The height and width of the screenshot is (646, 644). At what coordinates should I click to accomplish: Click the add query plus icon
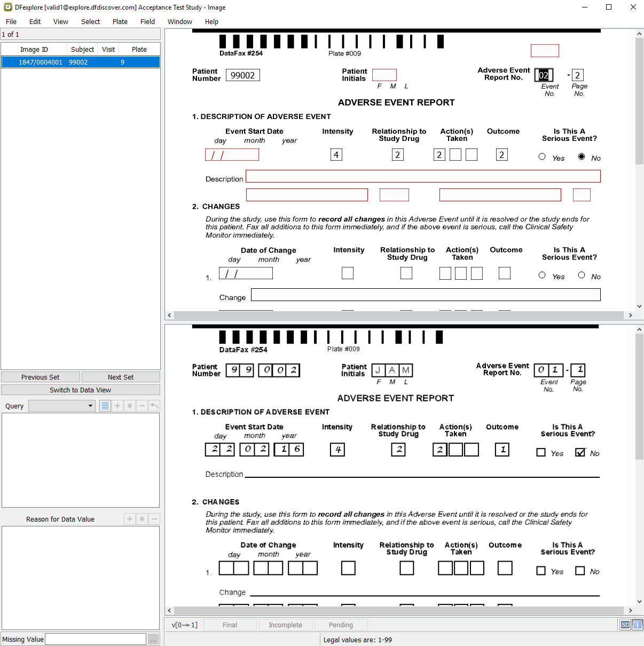117,406
